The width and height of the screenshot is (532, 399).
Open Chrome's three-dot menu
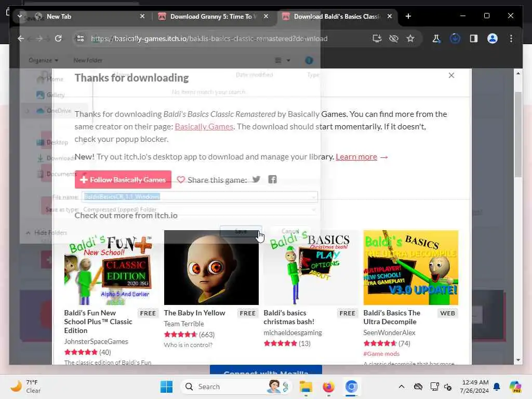pos(511,38)
